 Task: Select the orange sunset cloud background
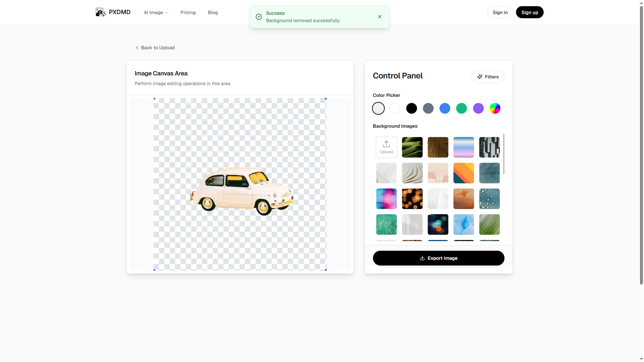pos(464,199)
